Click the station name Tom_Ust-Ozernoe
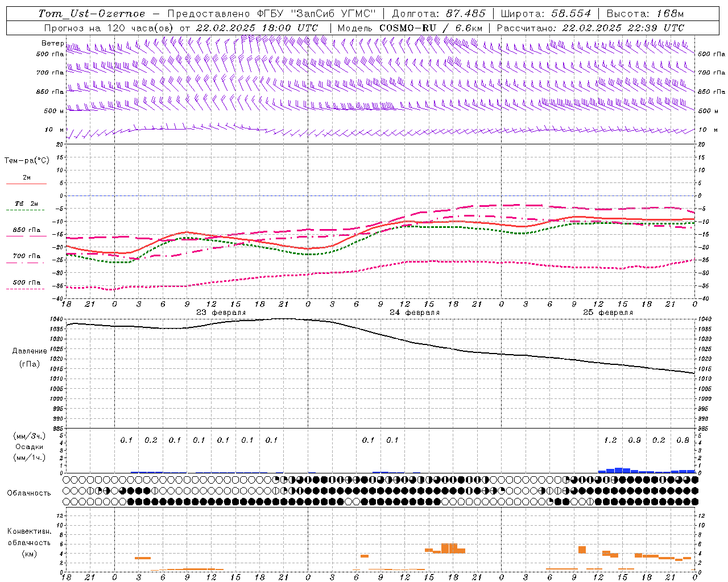 92,14
